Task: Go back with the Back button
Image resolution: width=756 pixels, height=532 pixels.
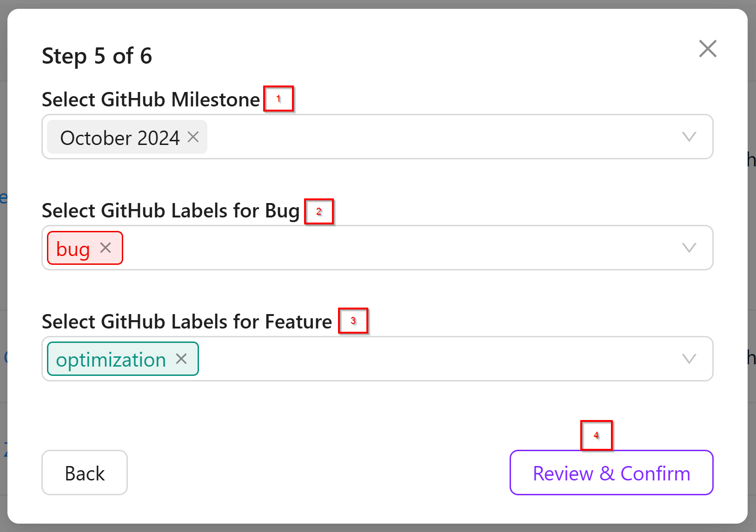Action: [x=85, y=473]
